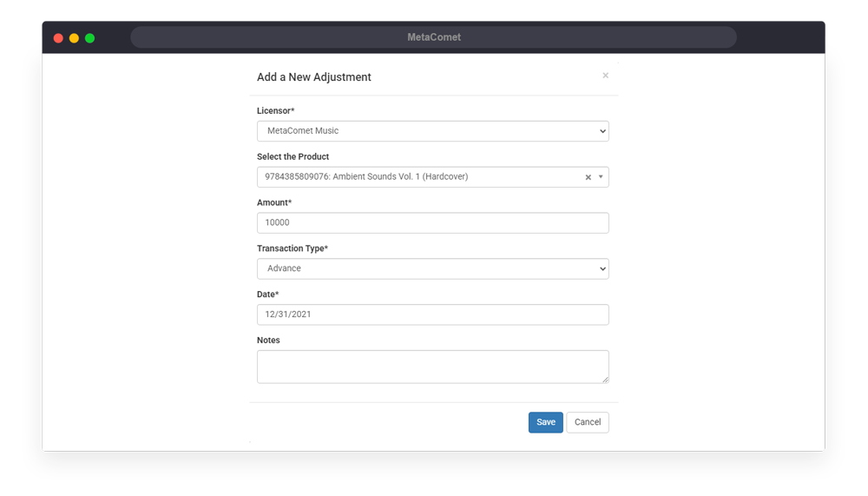Save the new adjustment
The width and height of the screenshot is (868, 496).
[545, 422]
